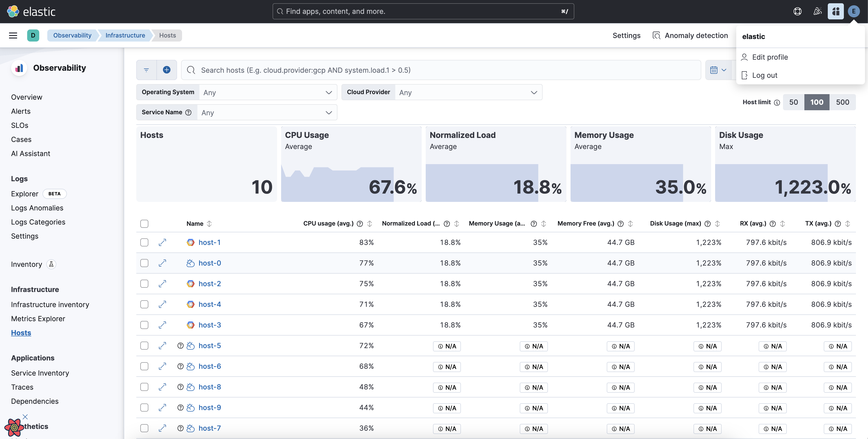
Task: Check the host-3 row checkbox
Action: click(144, 325)
